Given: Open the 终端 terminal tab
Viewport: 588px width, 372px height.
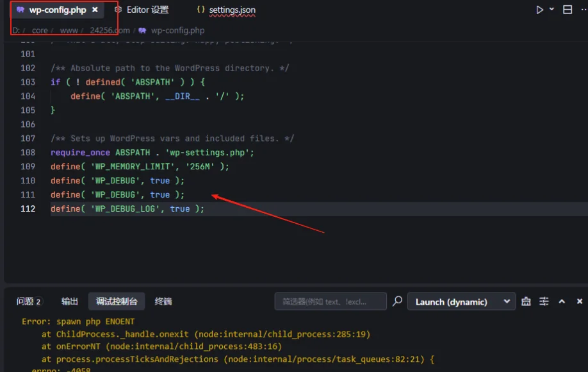Looking at the screenshot, I should 163,301.
